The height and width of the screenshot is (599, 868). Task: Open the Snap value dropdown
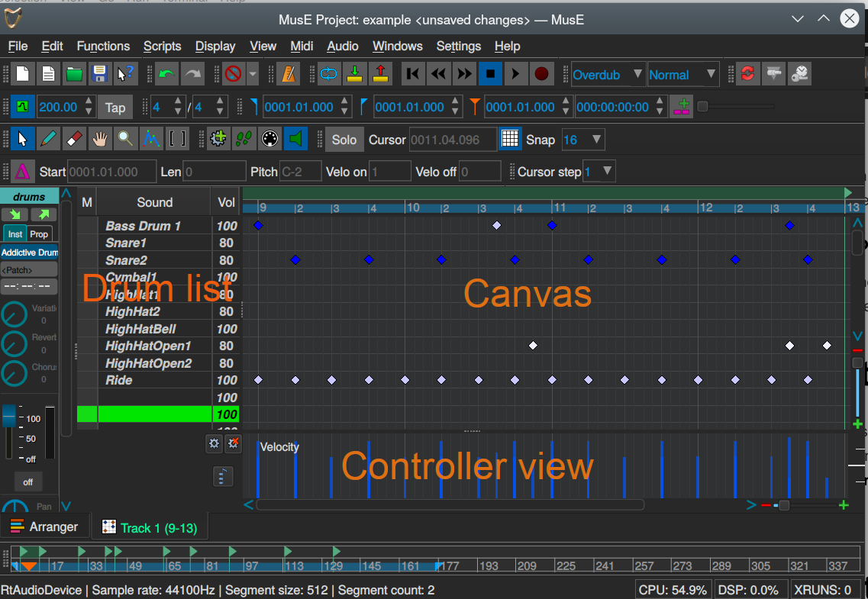[583, 140]
